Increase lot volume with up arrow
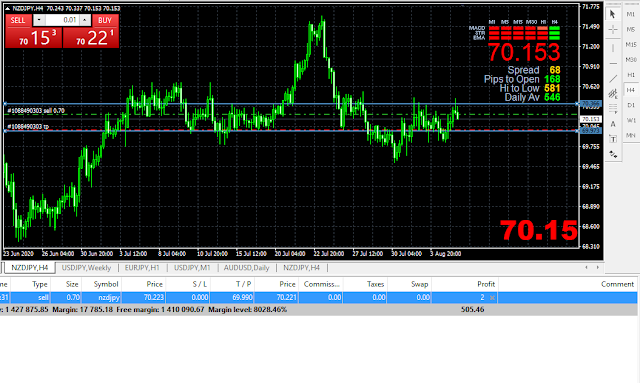 (x=85, y=20)
